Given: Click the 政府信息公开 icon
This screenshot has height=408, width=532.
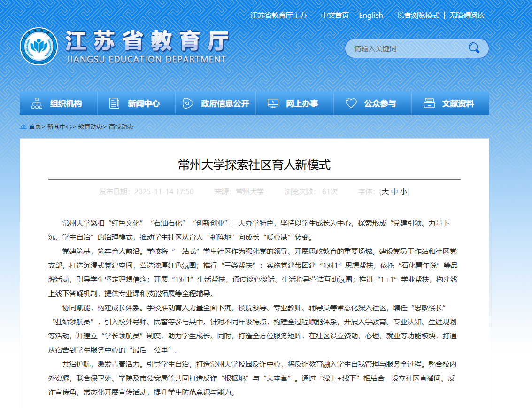Looking at the screenshot, I should pyautogui.click(x=188, y=103).
